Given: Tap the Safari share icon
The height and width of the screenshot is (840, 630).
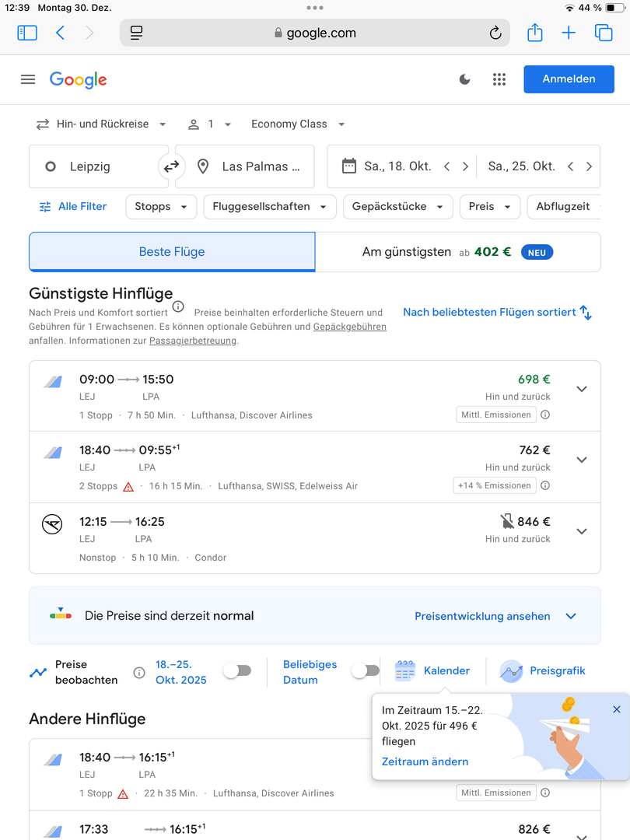Looking at the screenshot, I should coord(534,33).
